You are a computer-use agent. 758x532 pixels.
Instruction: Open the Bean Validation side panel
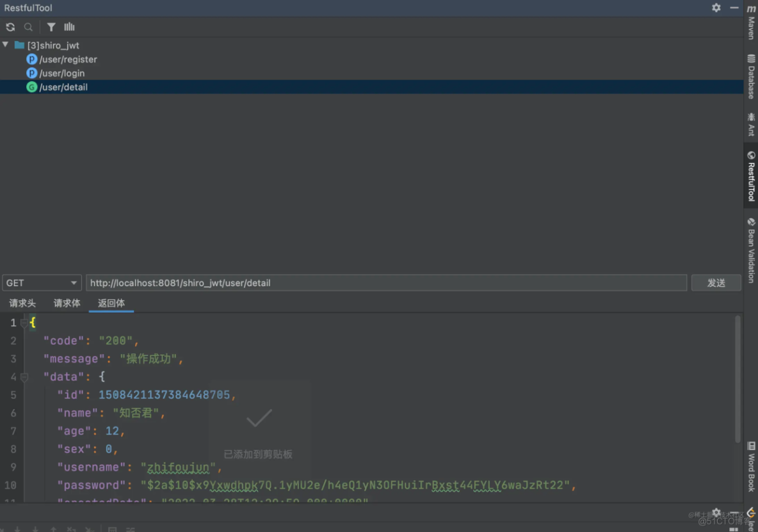pos(751,250)
